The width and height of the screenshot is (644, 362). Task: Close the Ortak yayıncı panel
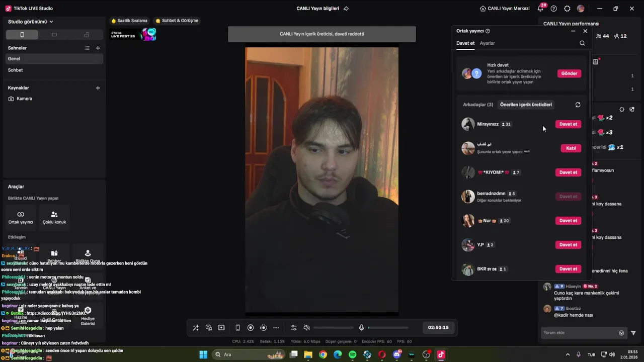coord(585,31)
